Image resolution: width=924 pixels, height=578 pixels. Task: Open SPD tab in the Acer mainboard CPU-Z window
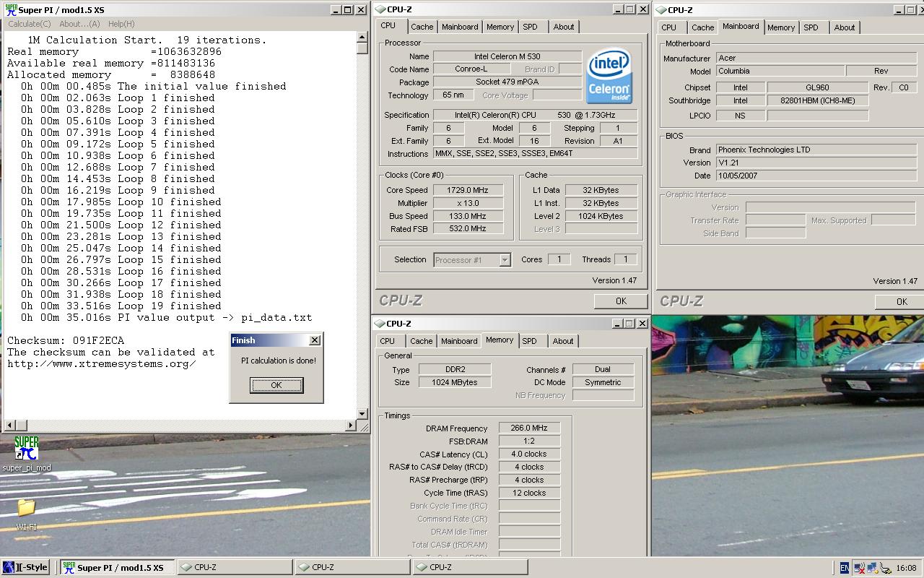811,27
